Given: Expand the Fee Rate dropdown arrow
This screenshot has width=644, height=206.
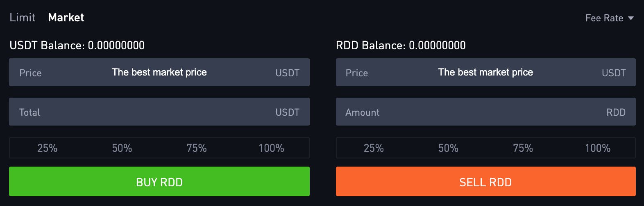Looking at the screenshot, I should 631,18.
